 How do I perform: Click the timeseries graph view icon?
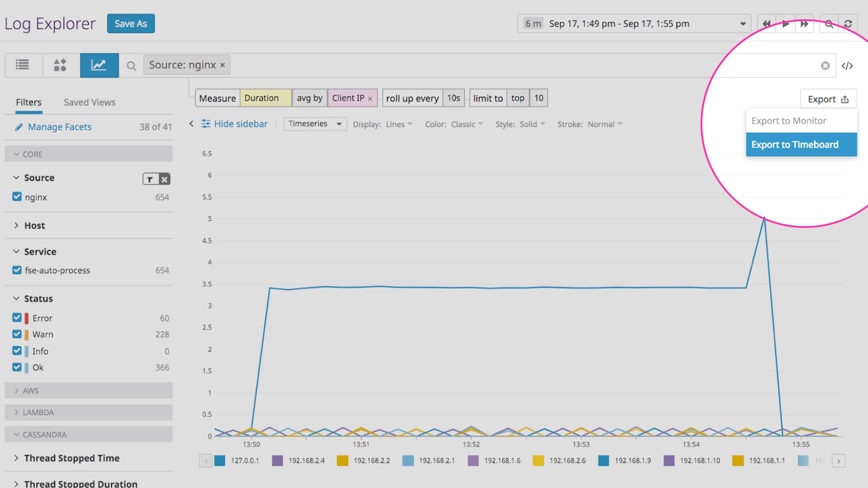(99, 65)
